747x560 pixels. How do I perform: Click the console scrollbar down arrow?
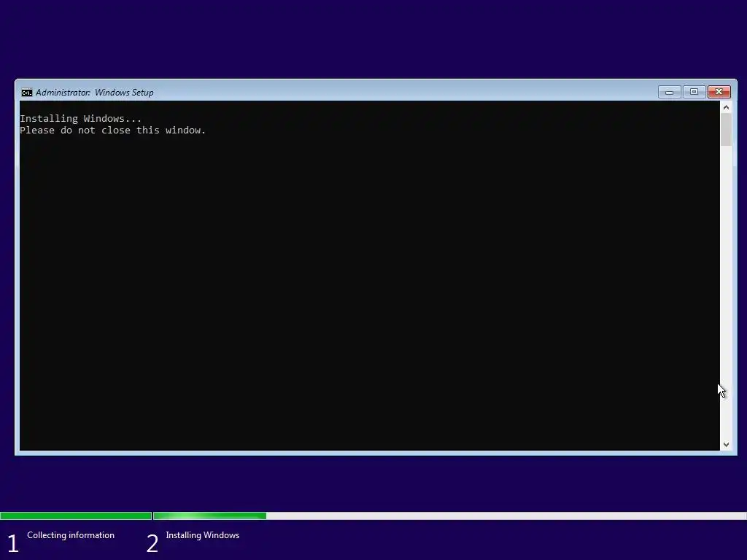point(726,444)
